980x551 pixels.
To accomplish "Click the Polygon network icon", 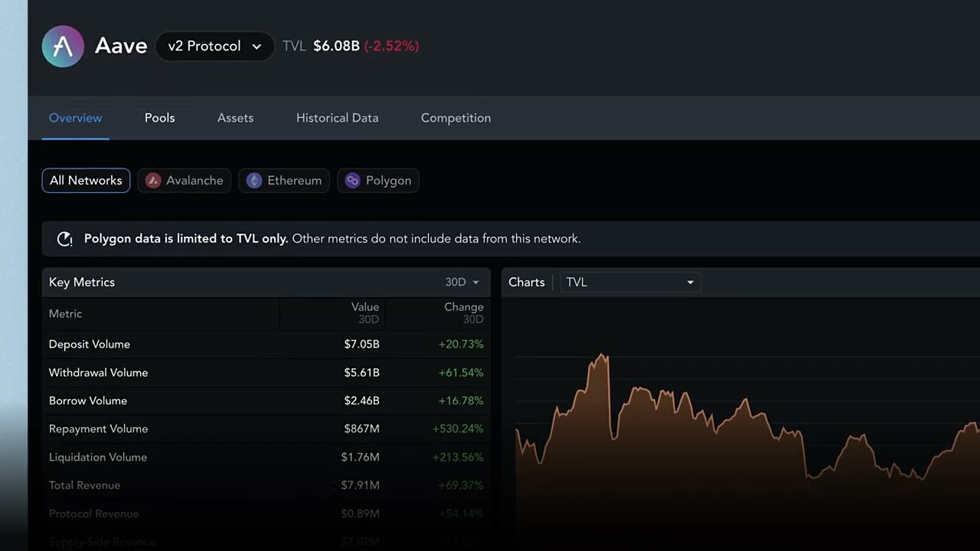I will 352,181.
